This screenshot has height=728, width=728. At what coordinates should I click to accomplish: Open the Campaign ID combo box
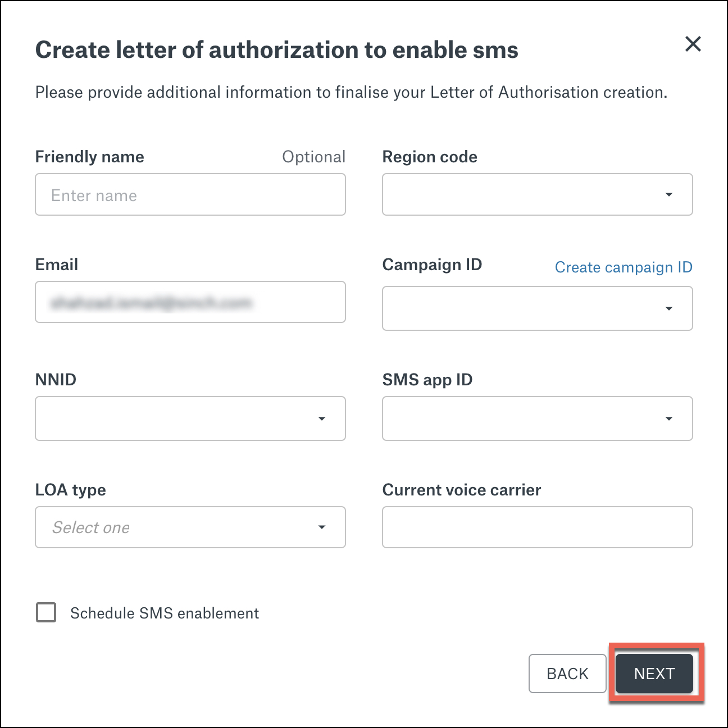tap(537, 308)
